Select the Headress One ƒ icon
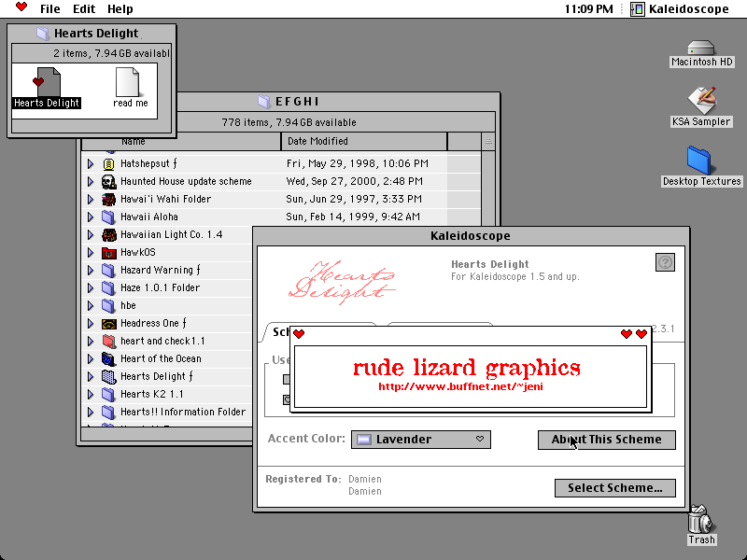747x560 pixels. [108, 324]
